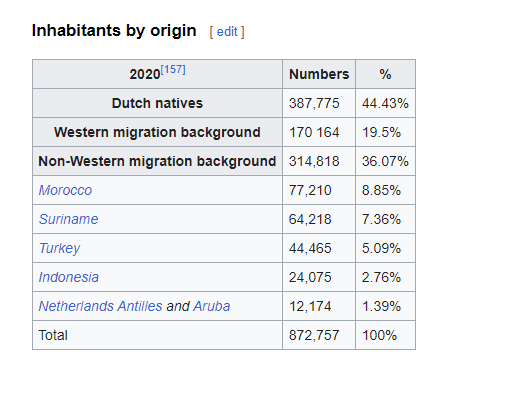Visit the Turkey link in table
Image resolution: width=524 pixels, height=406 pixels.
point(59,248)
